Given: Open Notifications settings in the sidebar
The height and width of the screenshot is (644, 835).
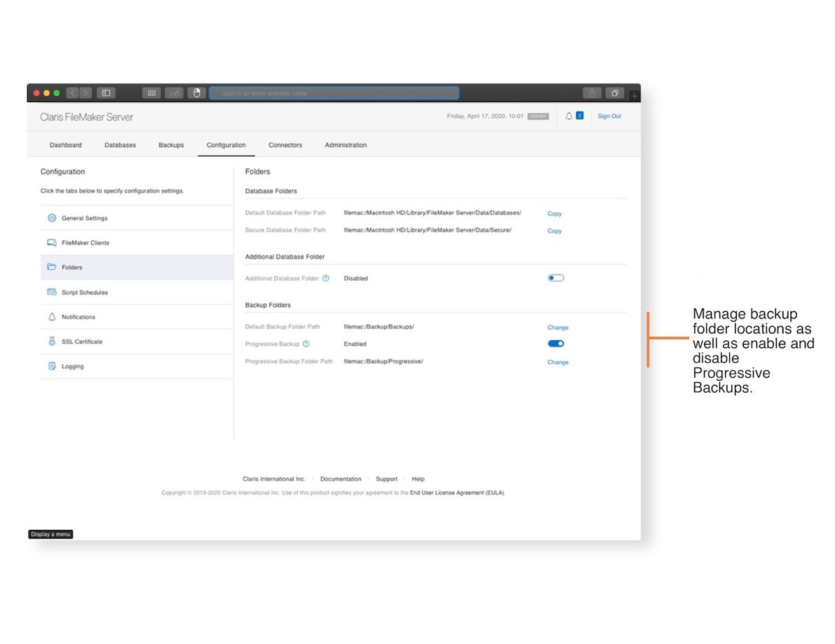Looking at the screenshot, I should click(x=137, y=316).
